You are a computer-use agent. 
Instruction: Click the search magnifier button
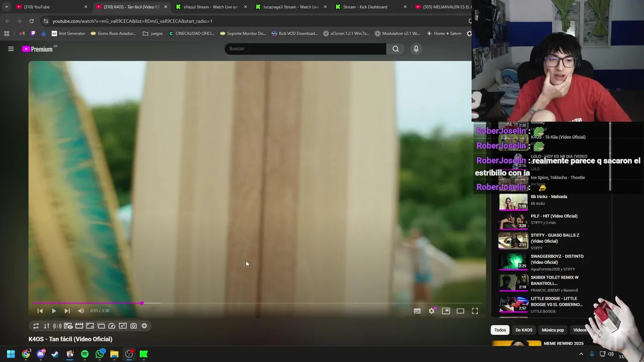[395, 49]
